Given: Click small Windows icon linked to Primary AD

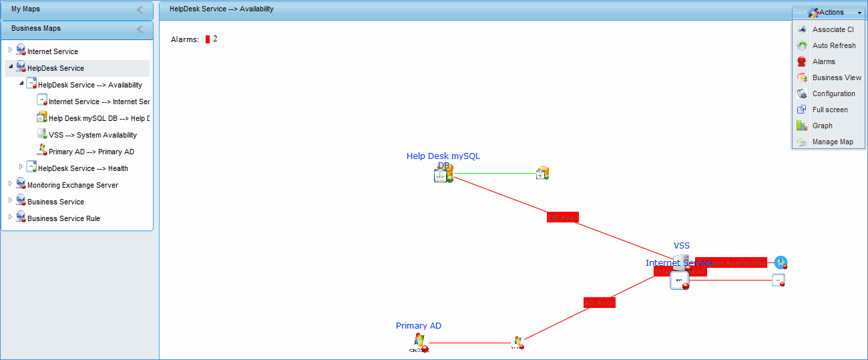Looking at the screenshot, I should (517, 343).
